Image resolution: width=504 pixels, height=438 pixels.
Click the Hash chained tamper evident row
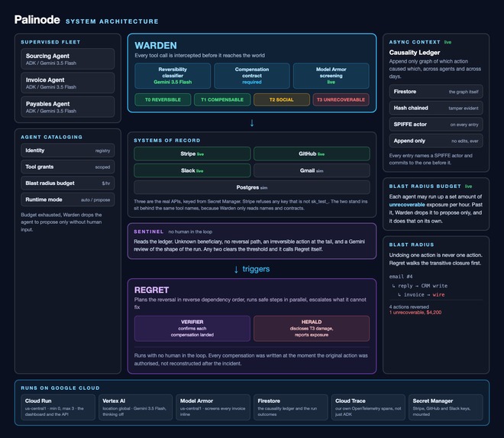click(436, 108)
